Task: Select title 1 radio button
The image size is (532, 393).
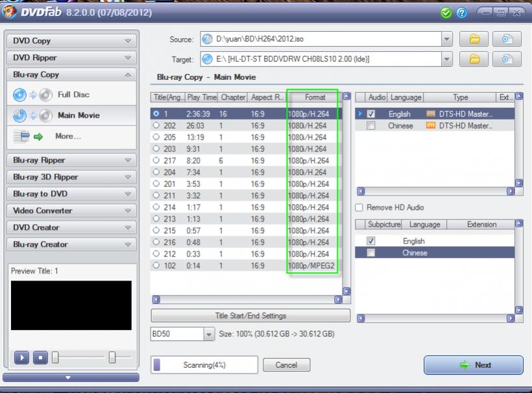Action: (156, 114)
